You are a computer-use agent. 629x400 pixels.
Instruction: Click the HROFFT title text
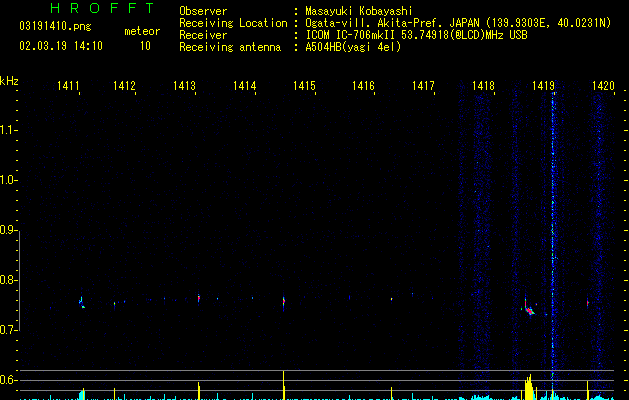click(103, 8)
